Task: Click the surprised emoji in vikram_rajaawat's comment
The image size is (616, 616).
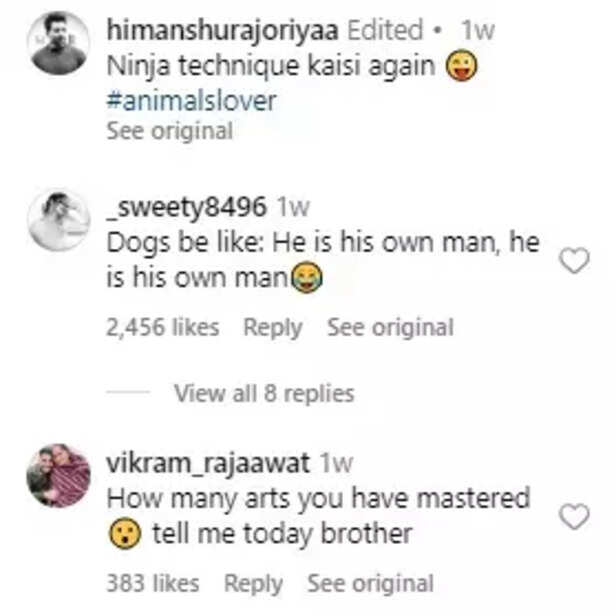Action: [125, 535]
